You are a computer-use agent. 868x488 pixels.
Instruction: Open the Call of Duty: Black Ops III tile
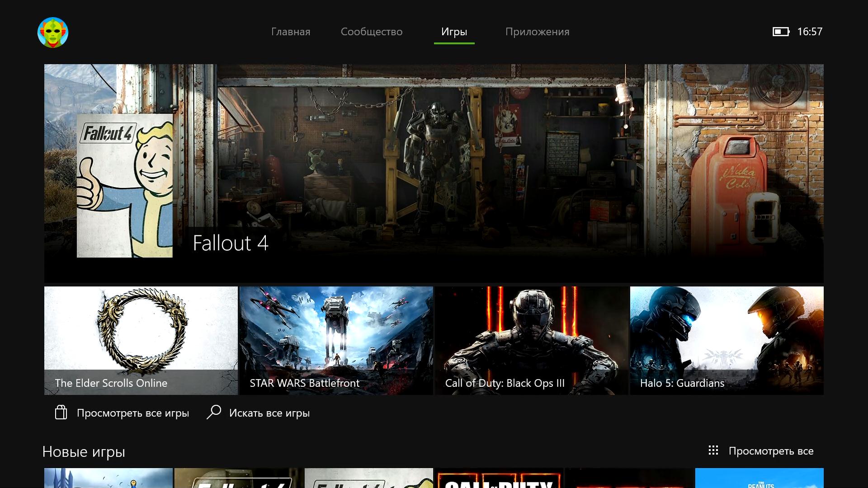tap(532, 340)
